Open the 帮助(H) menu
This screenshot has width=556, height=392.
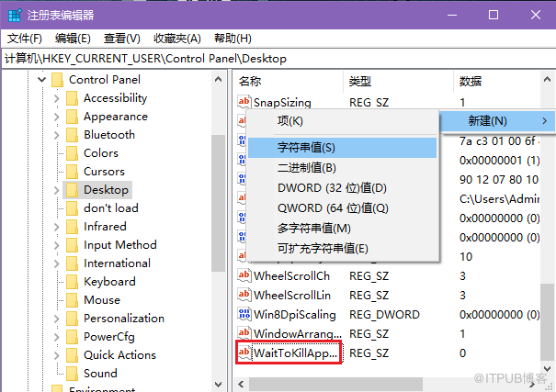pyautogui.click(x=233, y=39)
